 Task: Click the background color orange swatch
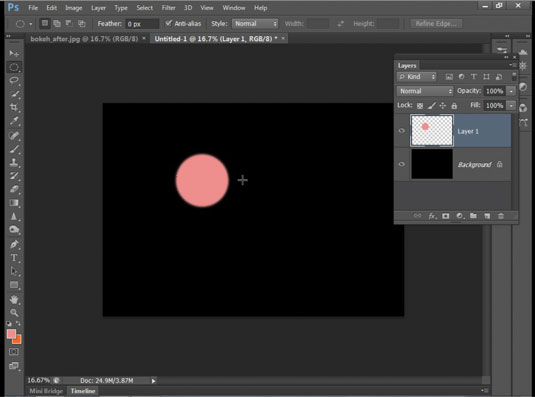click(18, 340)
